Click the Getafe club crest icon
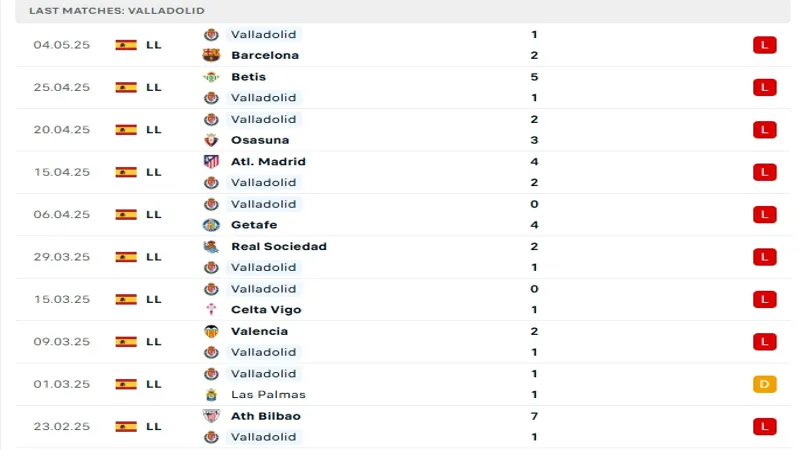This screenshot has width=800, height=450. point(210,225)
